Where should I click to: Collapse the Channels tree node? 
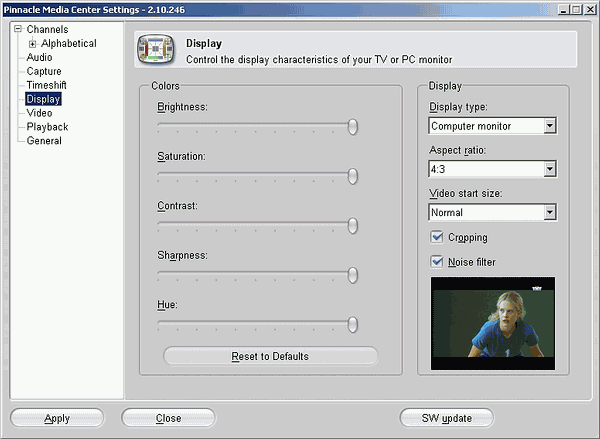click(18, 29)
